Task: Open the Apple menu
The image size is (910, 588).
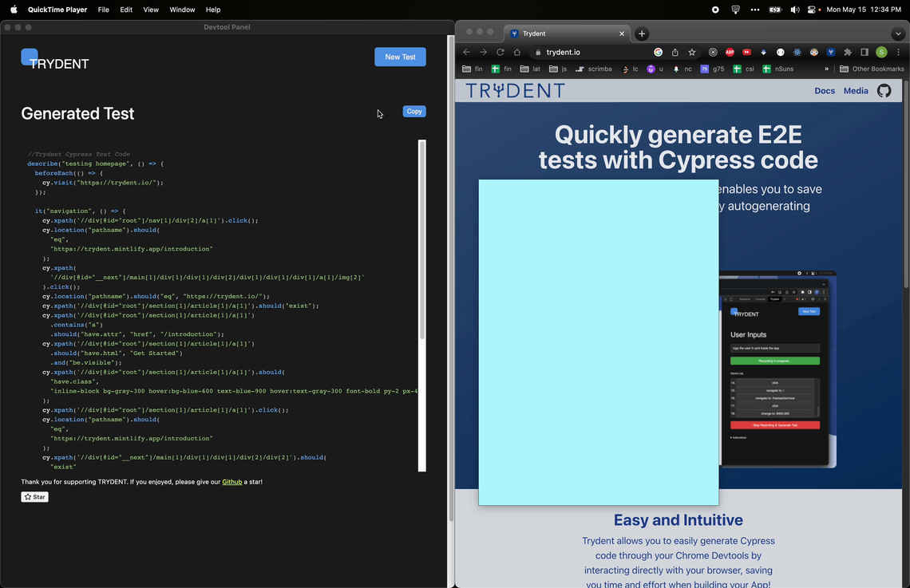Action: pos(14,10)
